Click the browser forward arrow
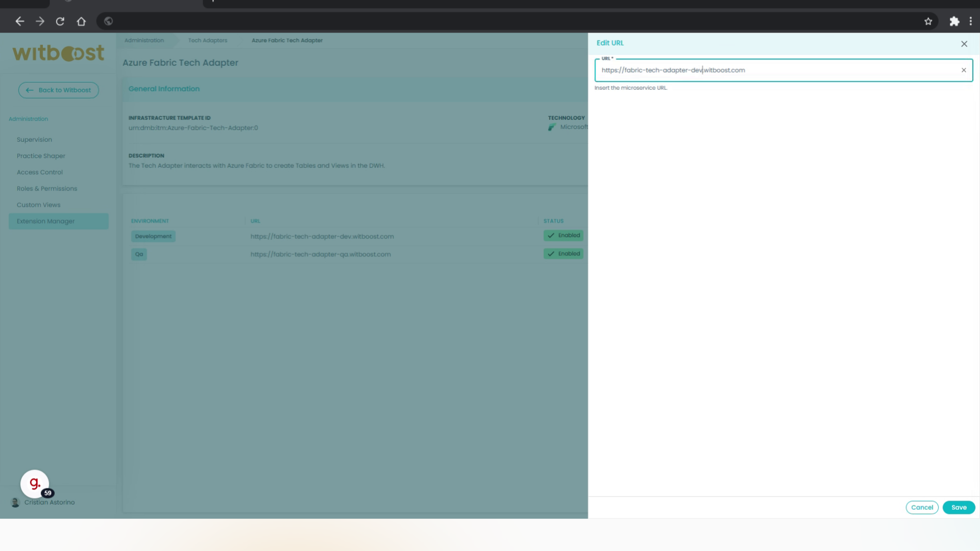This screenshot has height=551, width=980. coord(40,21)
